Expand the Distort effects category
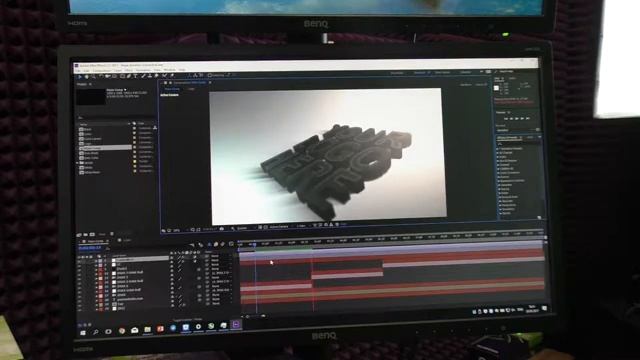The image size is (640, 360). [498, 177]
